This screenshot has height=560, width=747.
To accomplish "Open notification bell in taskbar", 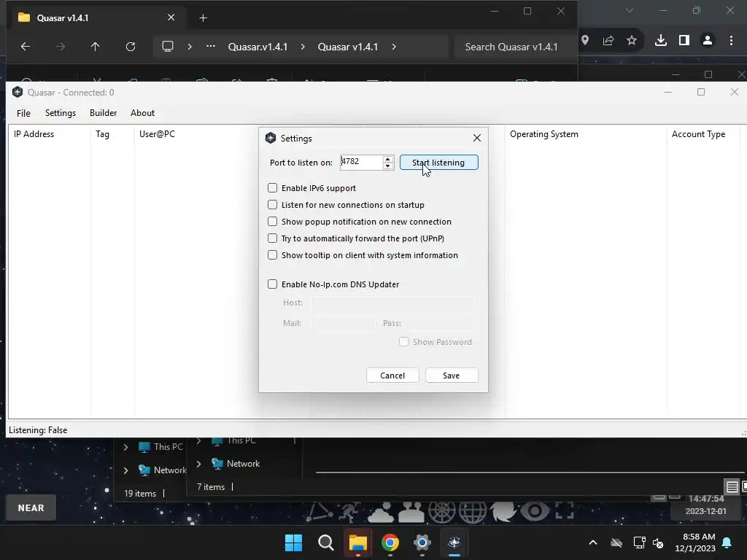I will pyautogui.click(x=727, y=542).
